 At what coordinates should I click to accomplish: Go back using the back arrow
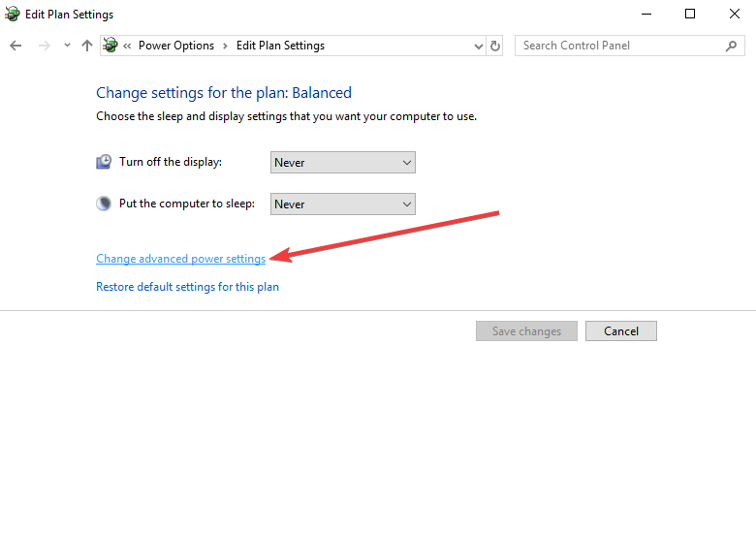point(16,46)
